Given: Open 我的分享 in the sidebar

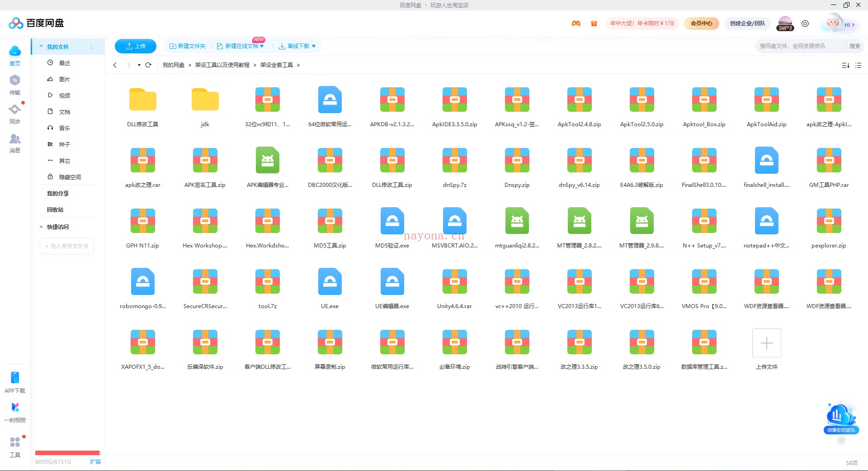Looking at the screenshot, I should pyautogui.click(x=58, y=194).
